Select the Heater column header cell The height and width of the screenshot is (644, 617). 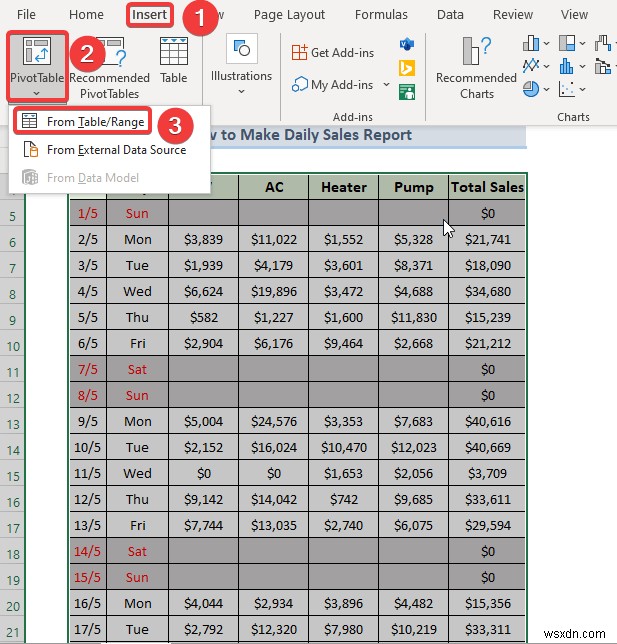point(343,187)
